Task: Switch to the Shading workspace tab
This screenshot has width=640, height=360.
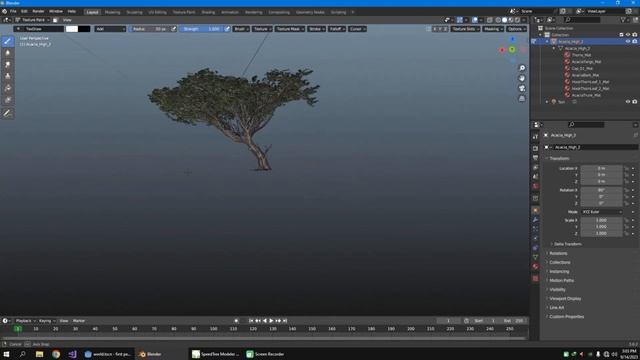Action: tap(208, 12)
